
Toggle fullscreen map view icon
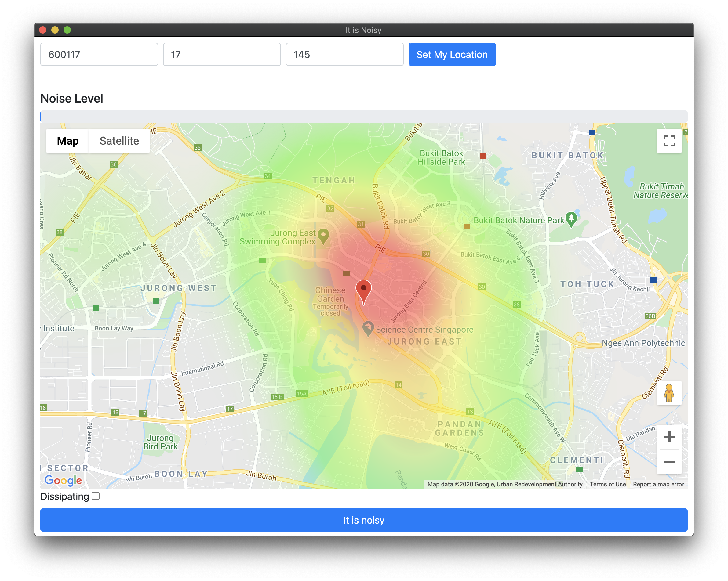click(x=669, y=141)
